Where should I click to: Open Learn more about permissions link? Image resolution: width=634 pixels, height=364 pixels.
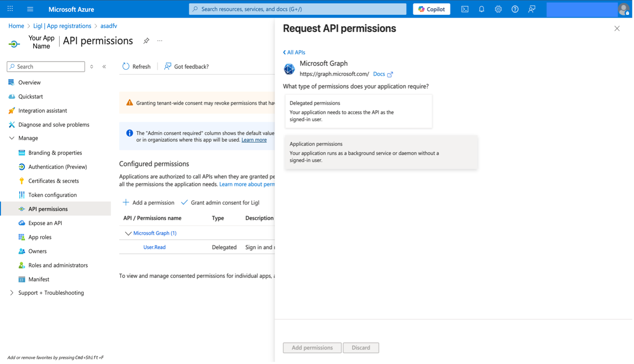tap(247, 185)
